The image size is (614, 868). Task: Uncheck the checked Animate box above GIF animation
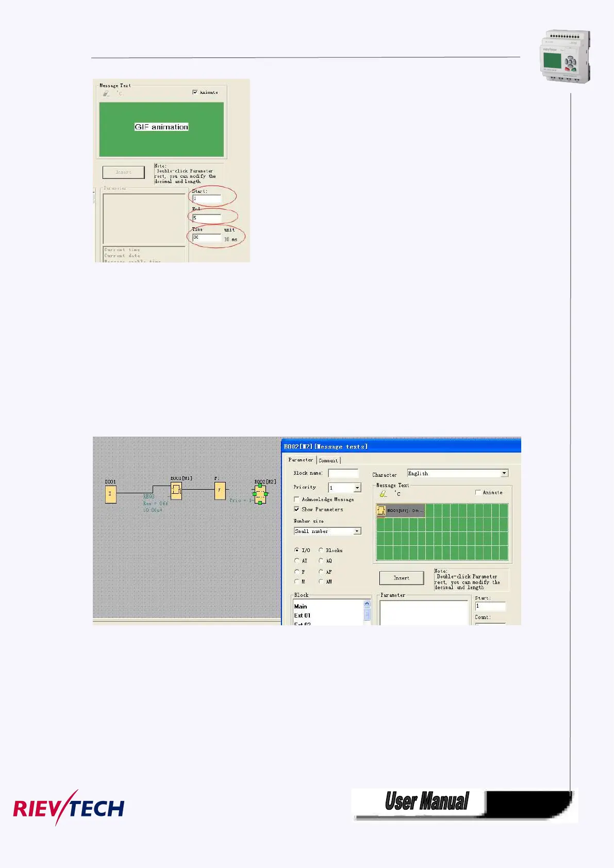195,92
